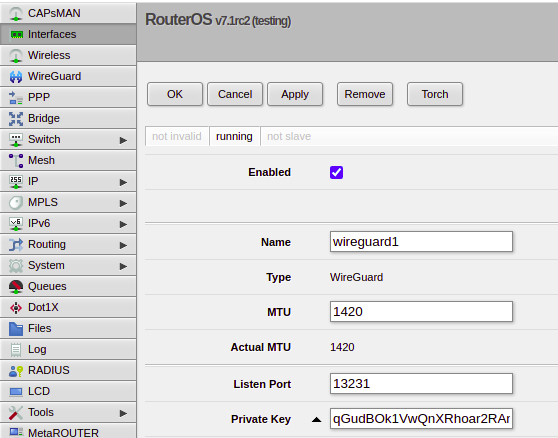This screenshot has width=558, height=438.
Task: Open the Bridge menu item
Action: tap(68, 118)
